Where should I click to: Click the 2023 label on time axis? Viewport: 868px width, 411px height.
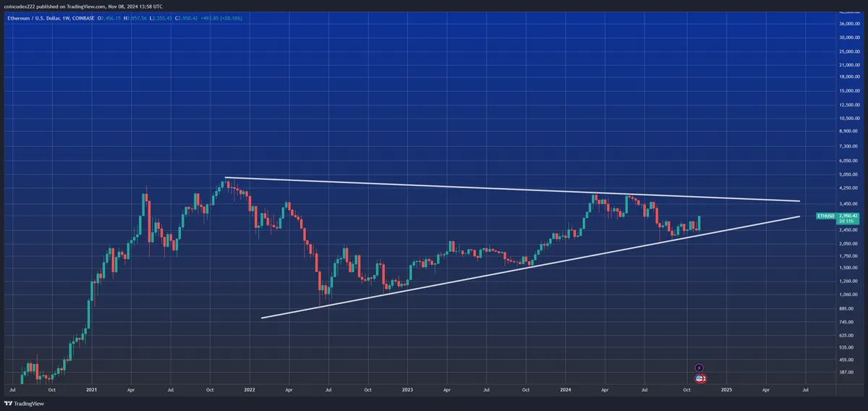(x=407, y=389)
